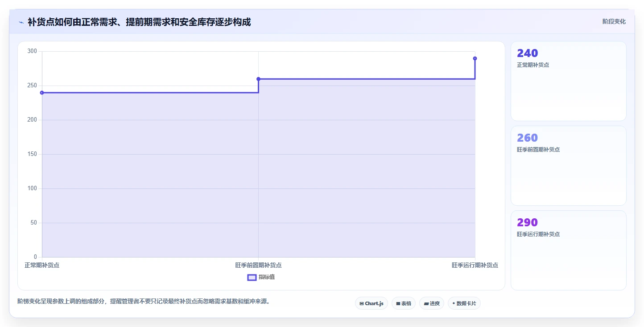The width and height of the screenshot is (644, 327).
Task: Toggle the 指标值 legend swatch
Action: point(252,277)
